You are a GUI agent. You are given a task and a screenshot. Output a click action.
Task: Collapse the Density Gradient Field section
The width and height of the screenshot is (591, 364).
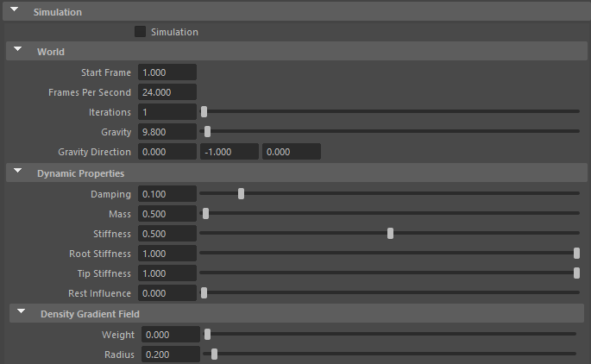pos(21,314)
